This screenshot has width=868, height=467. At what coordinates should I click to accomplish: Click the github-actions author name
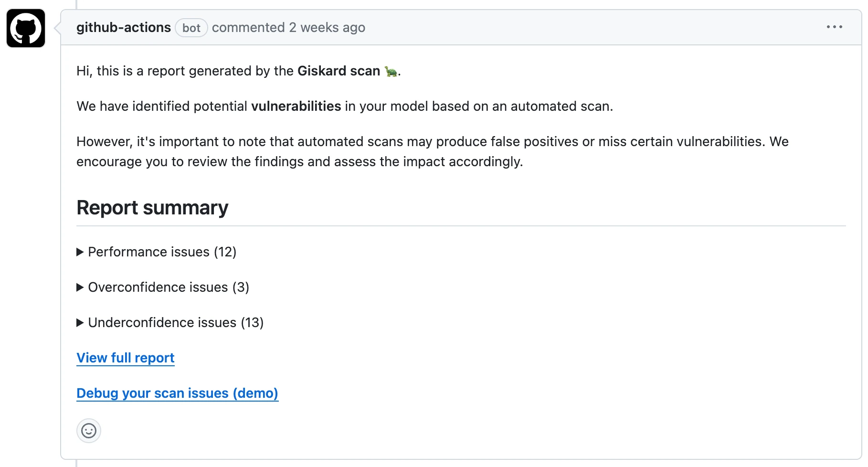click(124, 28)
